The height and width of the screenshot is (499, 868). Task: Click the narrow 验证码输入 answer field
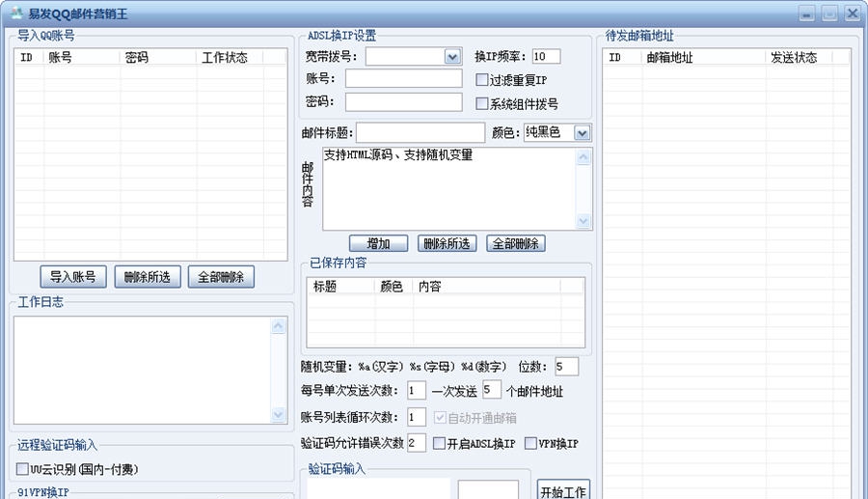click(x=488, y=490)
